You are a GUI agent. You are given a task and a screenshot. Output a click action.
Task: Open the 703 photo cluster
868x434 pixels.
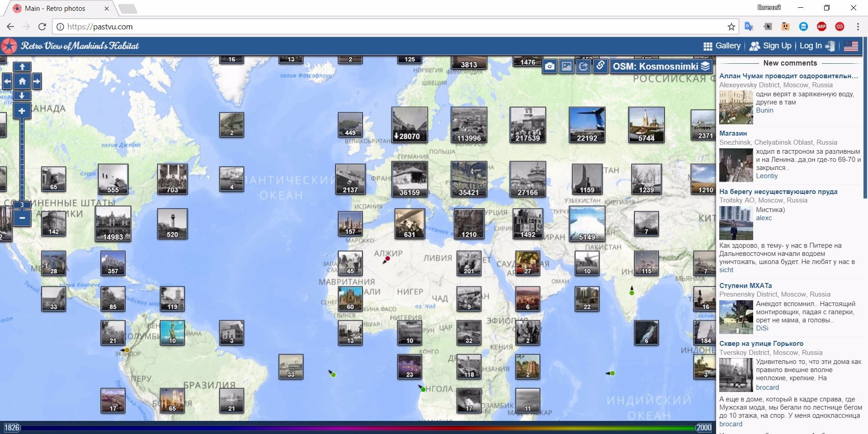click(x=172, y=179)
